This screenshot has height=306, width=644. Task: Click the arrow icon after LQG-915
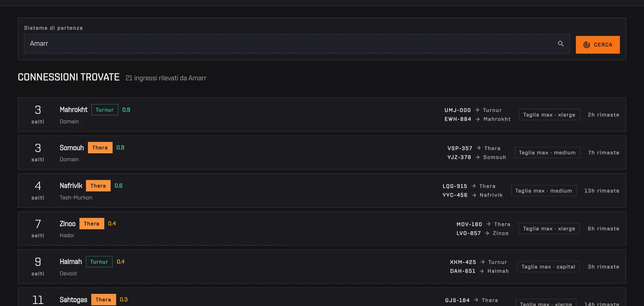(473, 186)
